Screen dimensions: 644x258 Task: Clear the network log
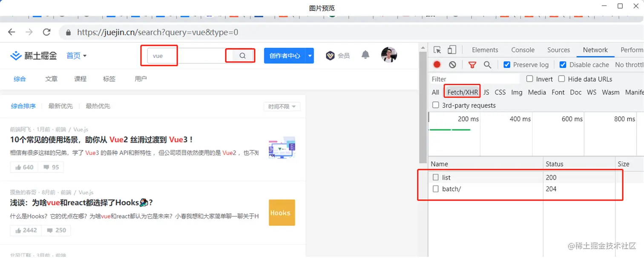click(452, 65)
